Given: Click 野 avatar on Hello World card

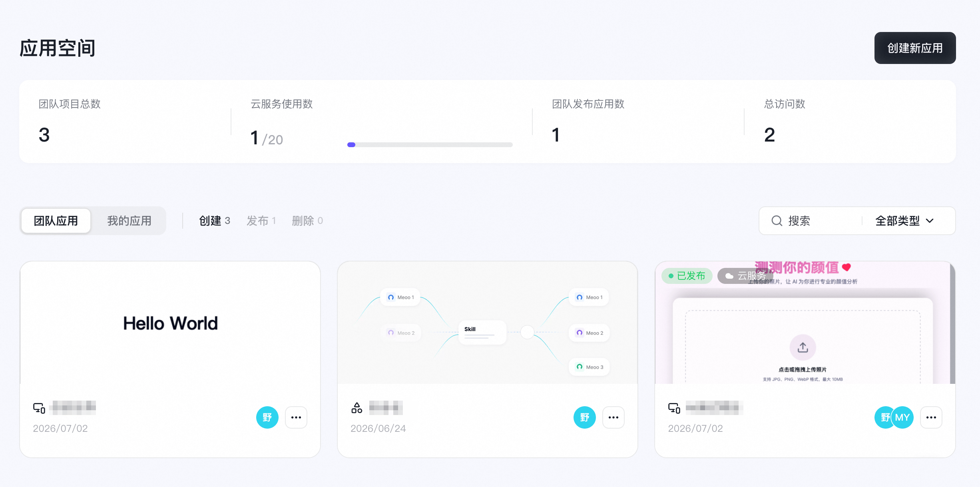Looking at the screenshot, I should point(267,417).
